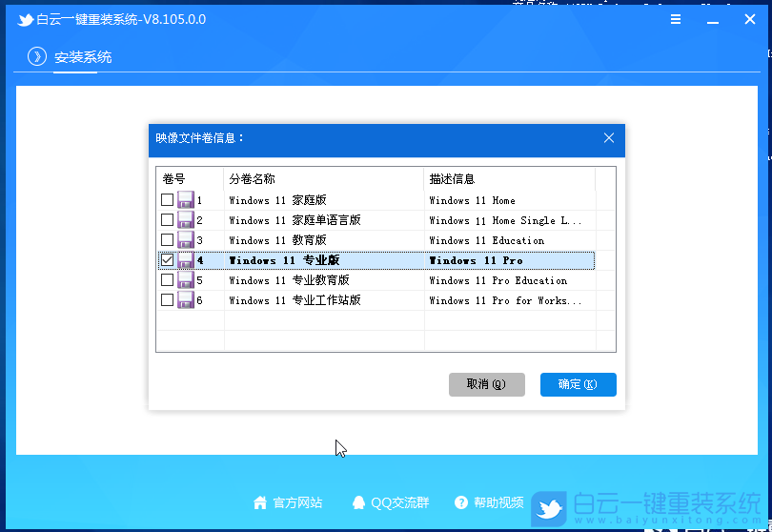Open the 帮助视频 link
Screen dimensions: 772x532
[x=498, y=502]
